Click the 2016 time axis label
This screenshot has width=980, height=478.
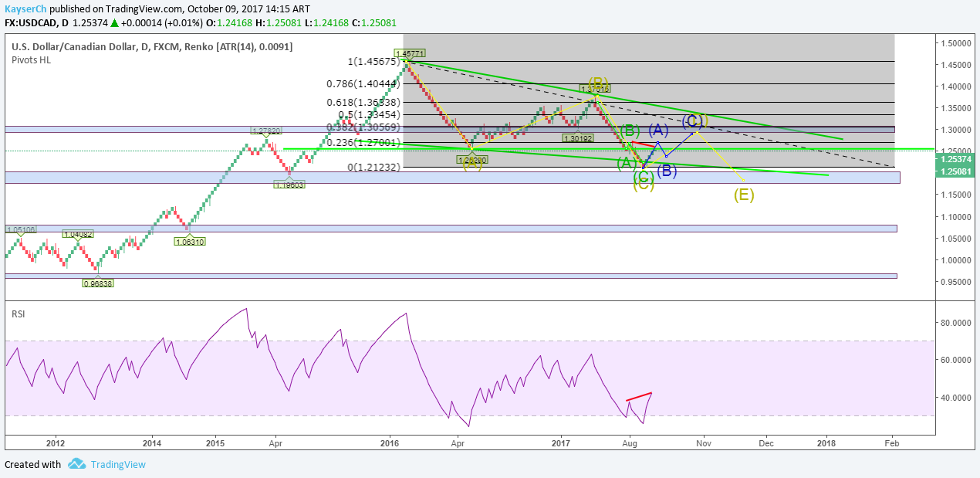[390, 443]
